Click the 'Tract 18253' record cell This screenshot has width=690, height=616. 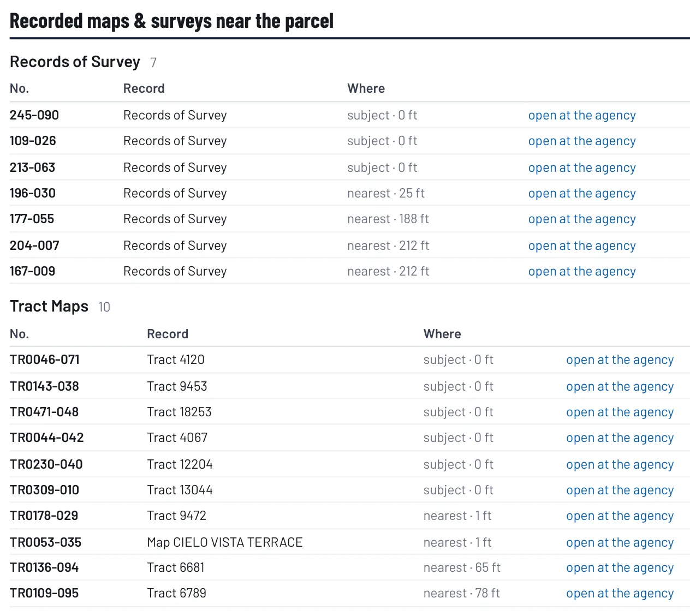(x=179, y=412)
